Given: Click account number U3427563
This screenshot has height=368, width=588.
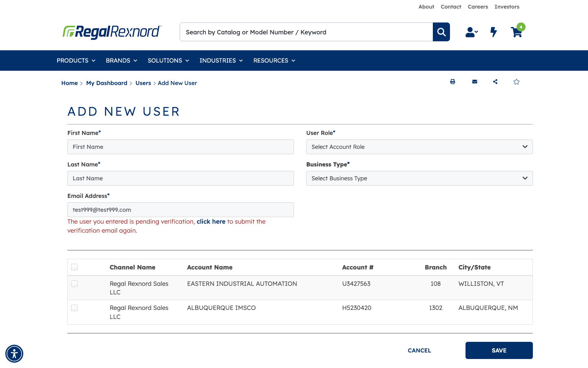Looking at the screenshot, I should pos(356,284).
